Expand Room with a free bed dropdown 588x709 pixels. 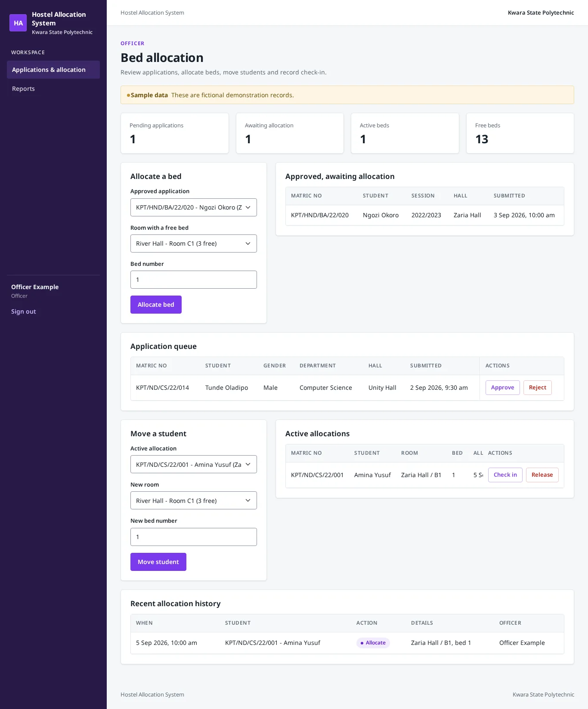tap(194, 244)
